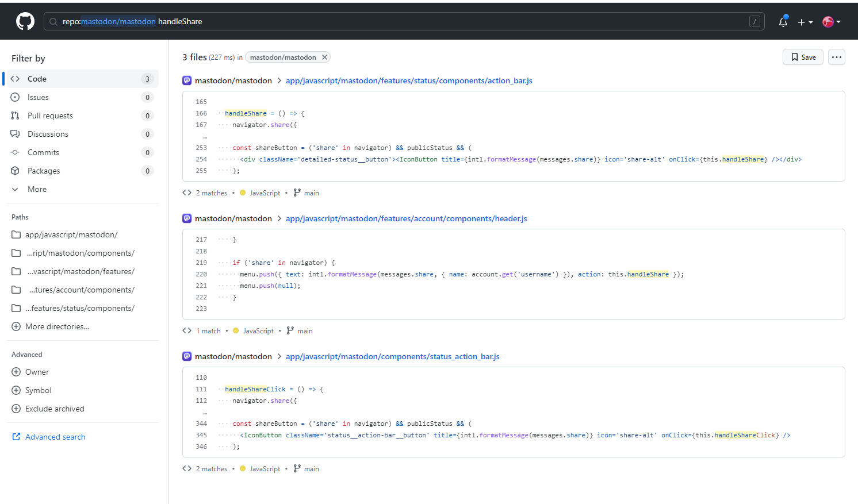The height and width of the screenshot is (504, 858).
Task: Save this search
Action: 803,57
